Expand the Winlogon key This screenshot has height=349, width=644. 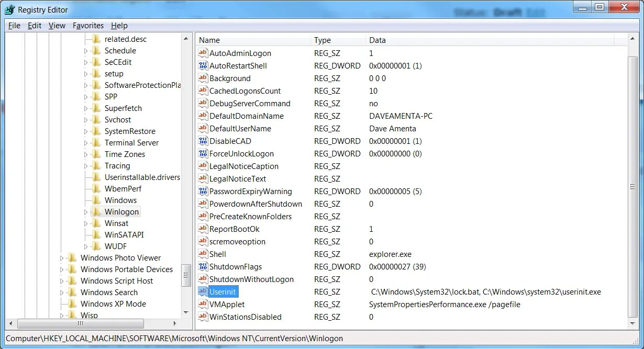86,212
